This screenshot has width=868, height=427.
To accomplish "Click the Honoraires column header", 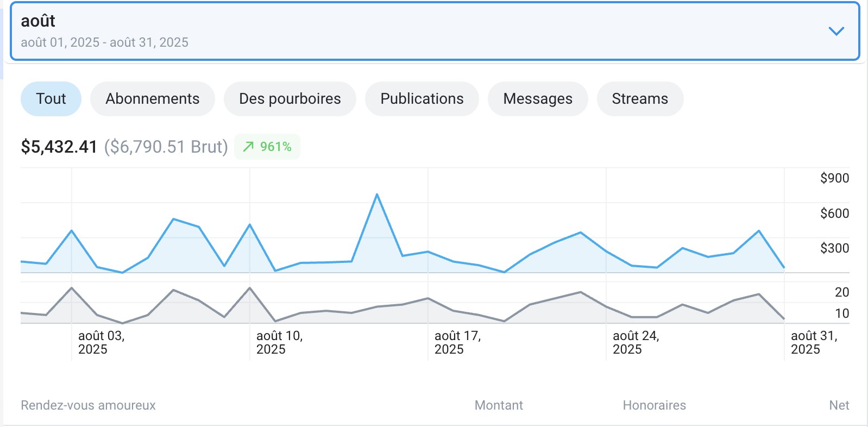I will click(x=654, y=405).
